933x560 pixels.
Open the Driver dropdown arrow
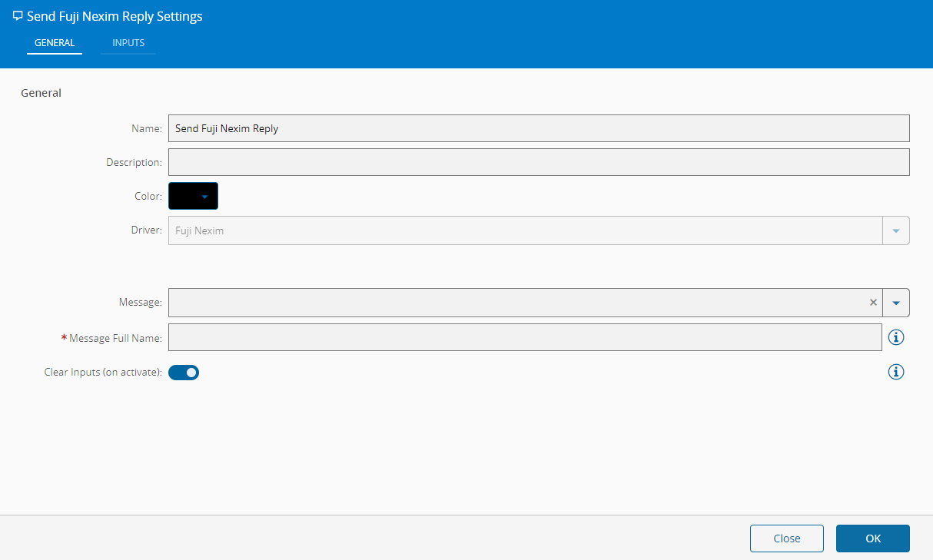click(x=896, y=230)
